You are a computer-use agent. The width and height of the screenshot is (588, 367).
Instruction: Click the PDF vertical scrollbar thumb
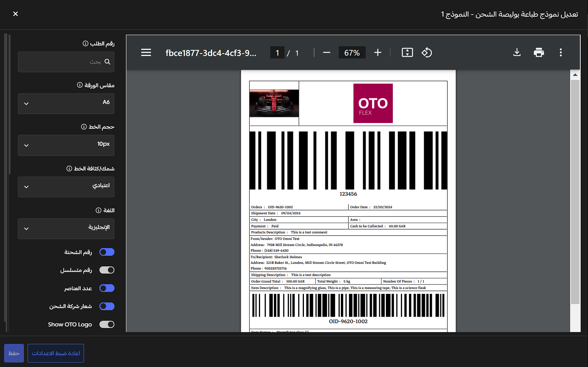(575, 192)
